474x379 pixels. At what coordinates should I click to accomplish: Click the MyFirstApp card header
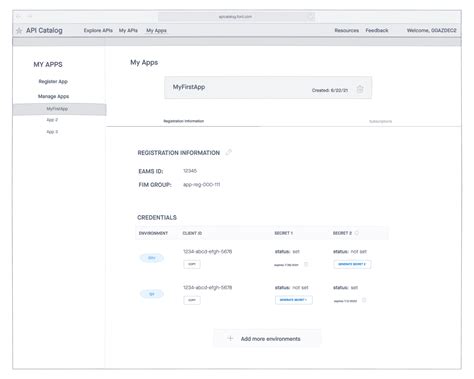pos(268,88)
